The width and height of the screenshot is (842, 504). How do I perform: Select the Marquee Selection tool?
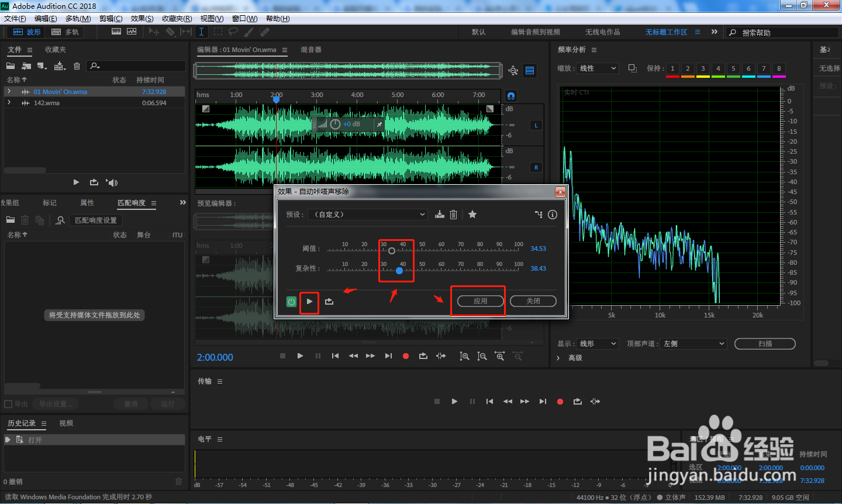218,32
